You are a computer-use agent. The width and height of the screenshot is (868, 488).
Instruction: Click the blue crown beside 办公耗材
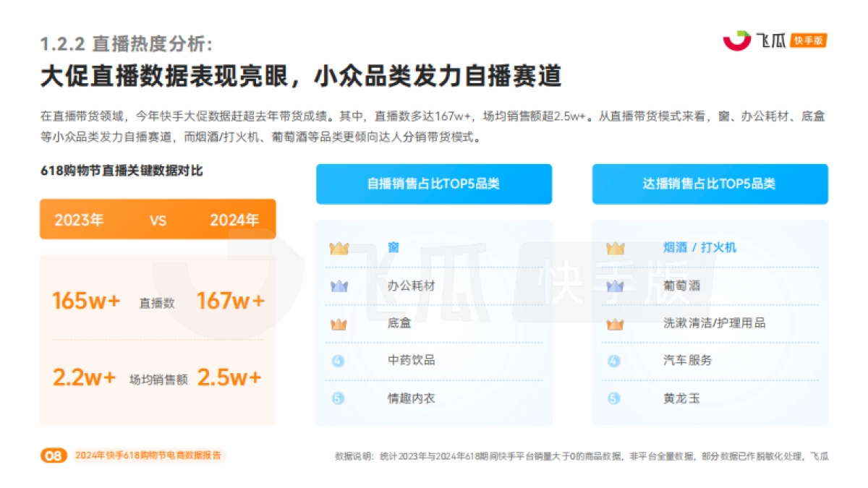point(339,285)
